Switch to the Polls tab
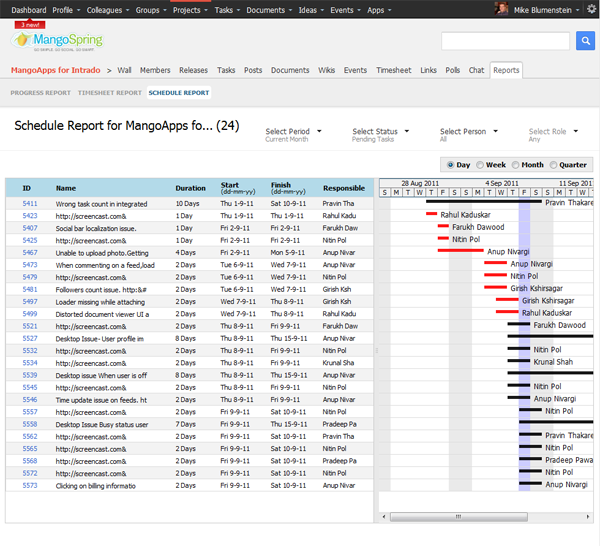This screenshot has width=600, height=546. click(x=452, y=70)
